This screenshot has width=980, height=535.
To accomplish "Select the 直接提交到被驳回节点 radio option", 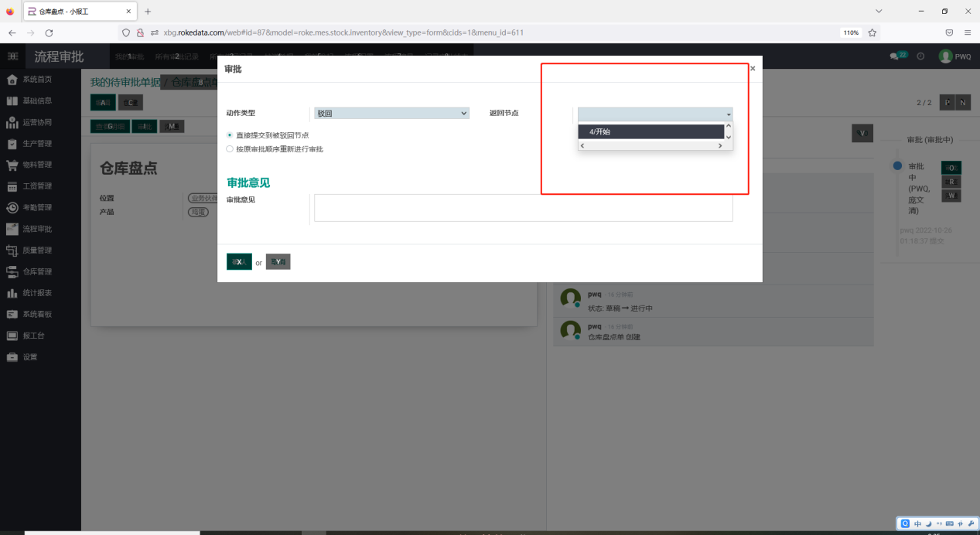I will [x=229, y=135].
